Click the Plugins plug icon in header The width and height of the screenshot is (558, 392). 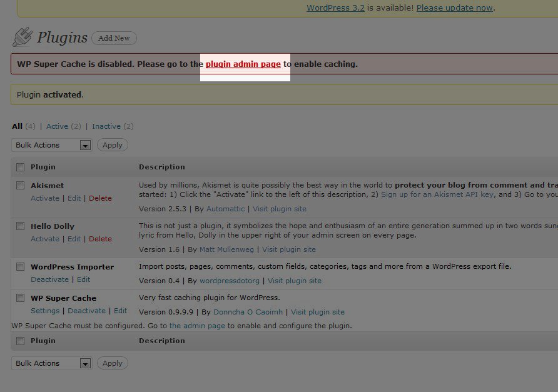(22, 37)
